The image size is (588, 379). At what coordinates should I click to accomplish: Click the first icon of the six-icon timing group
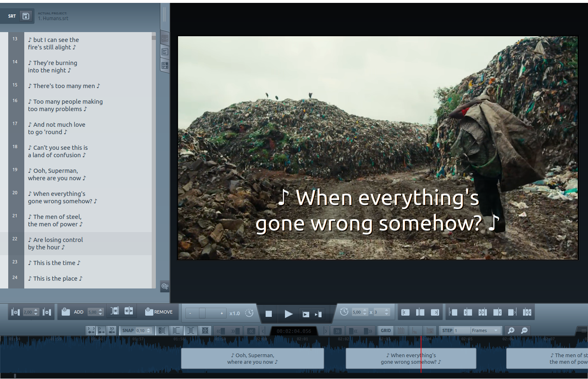(453, 312)
